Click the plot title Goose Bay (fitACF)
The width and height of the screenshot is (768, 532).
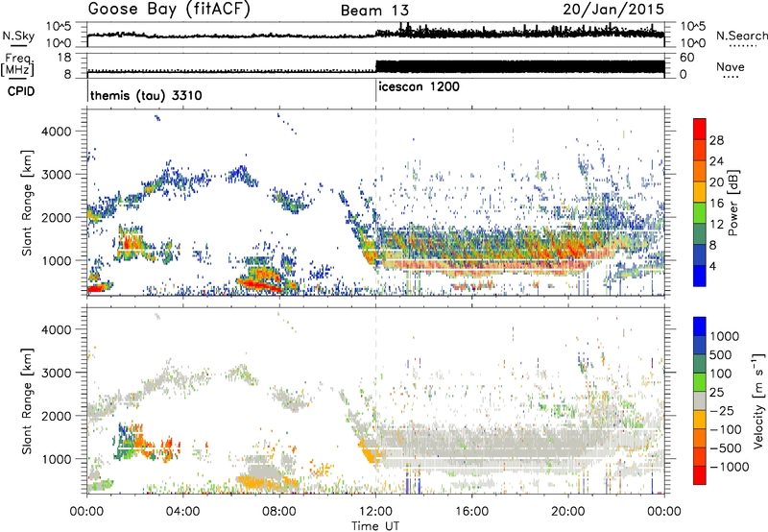click(x=169, y=10)
